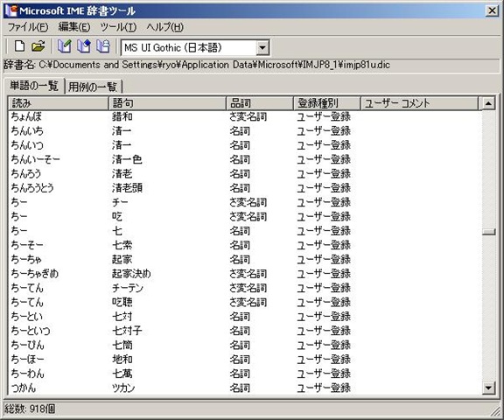Sort by the 品詞 column header
Screen dimensions: 504x420
pyautogui.click(x=260, y=103)
